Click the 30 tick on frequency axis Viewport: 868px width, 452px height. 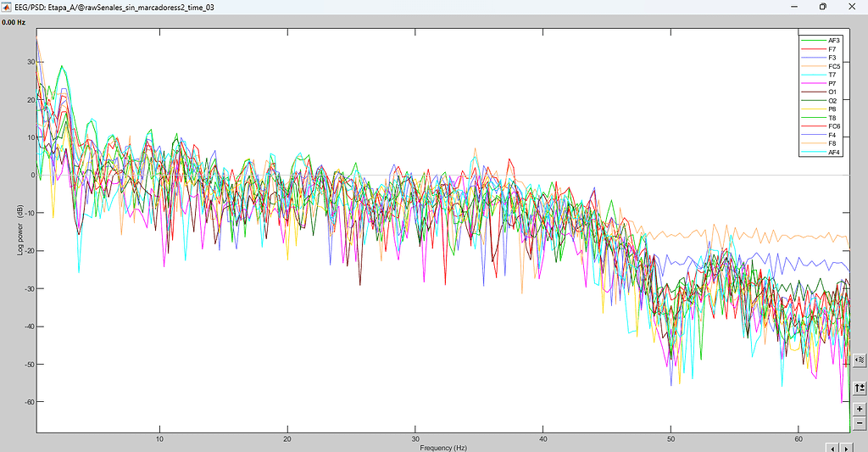pos(415,438)
